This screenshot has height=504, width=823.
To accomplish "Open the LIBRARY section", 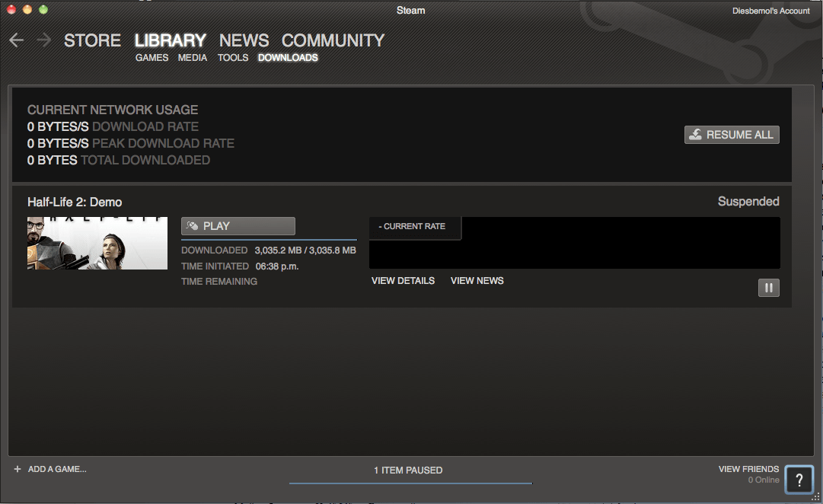I will click(170, 40).
